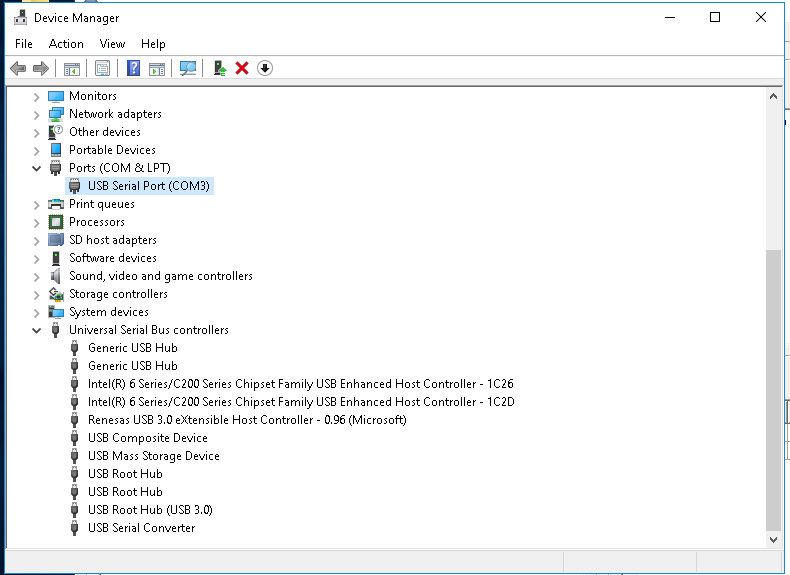Click the red X Uninstall device icon
This screenshot has width=790, height=575.
242,68
